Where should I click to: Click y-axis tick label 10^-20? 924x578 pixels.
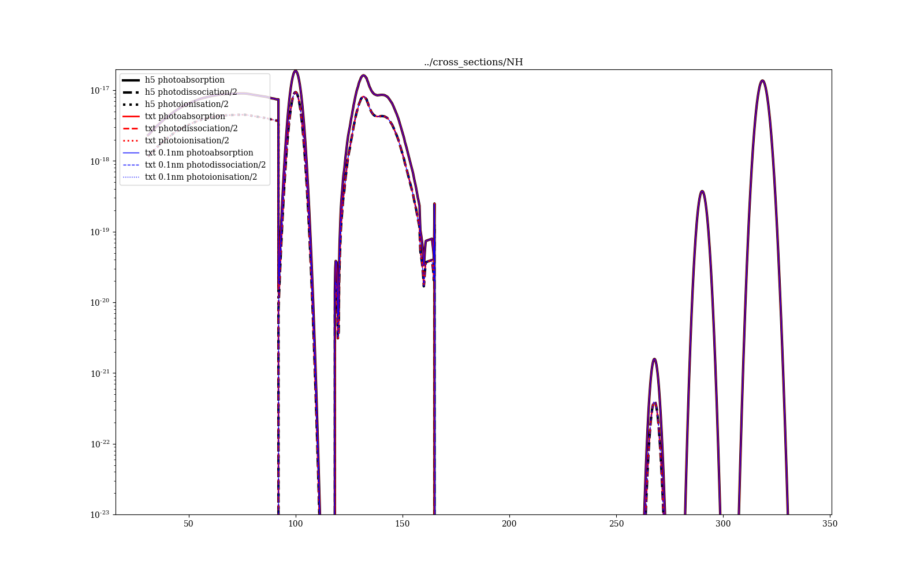point(100,302)
